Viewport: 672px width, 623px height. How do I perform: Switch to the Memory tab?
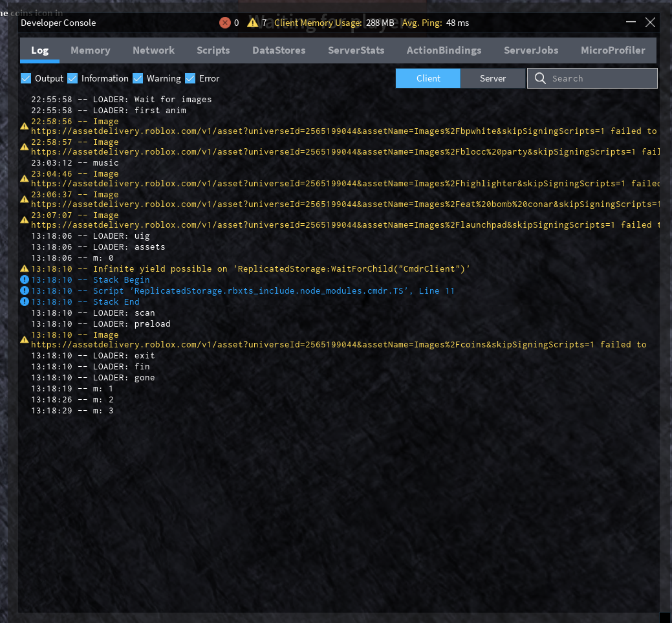click(91, 50)
